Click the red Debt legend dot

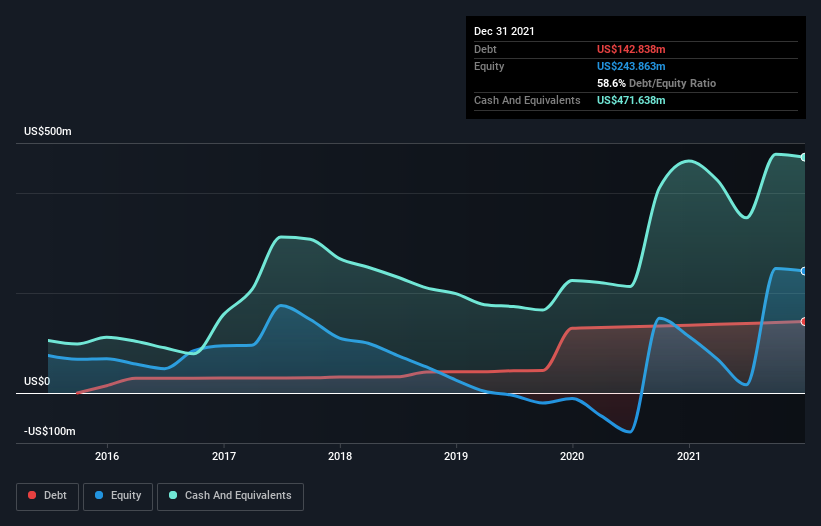tap(32, 495)
